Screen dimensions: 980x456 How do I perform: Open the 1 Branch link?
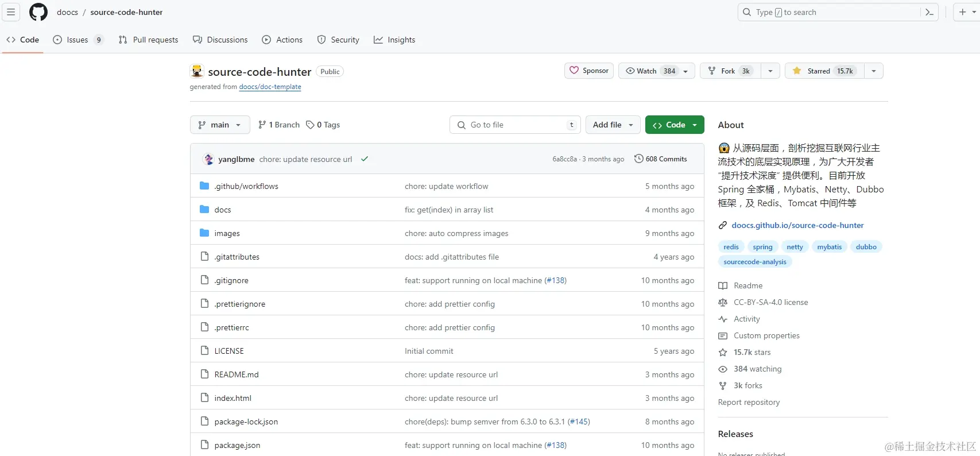tap(279, 125)
